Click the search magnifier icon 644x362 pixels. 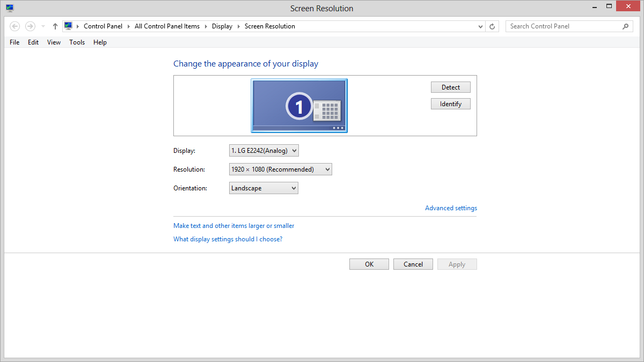coord(625,26)
